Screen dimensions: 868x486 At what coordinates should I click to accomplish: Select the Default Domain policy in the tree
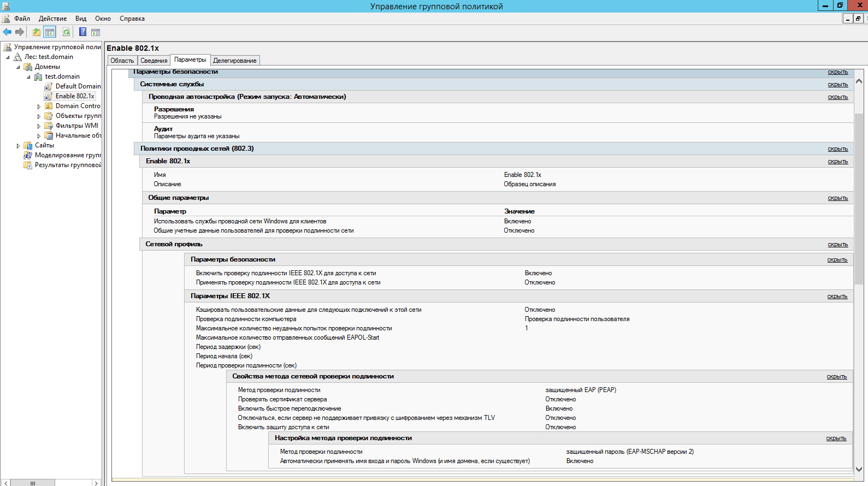click(78, 86)
